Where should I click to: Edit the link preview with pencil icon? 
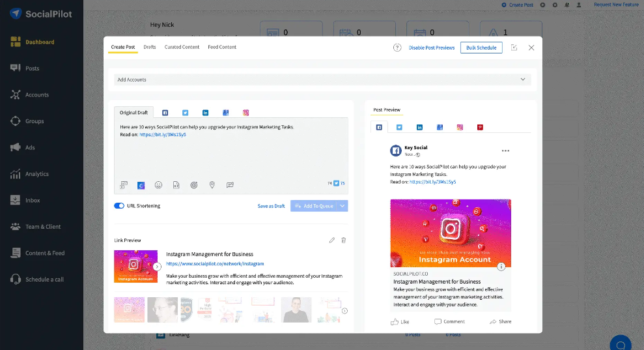click(332, 240)
